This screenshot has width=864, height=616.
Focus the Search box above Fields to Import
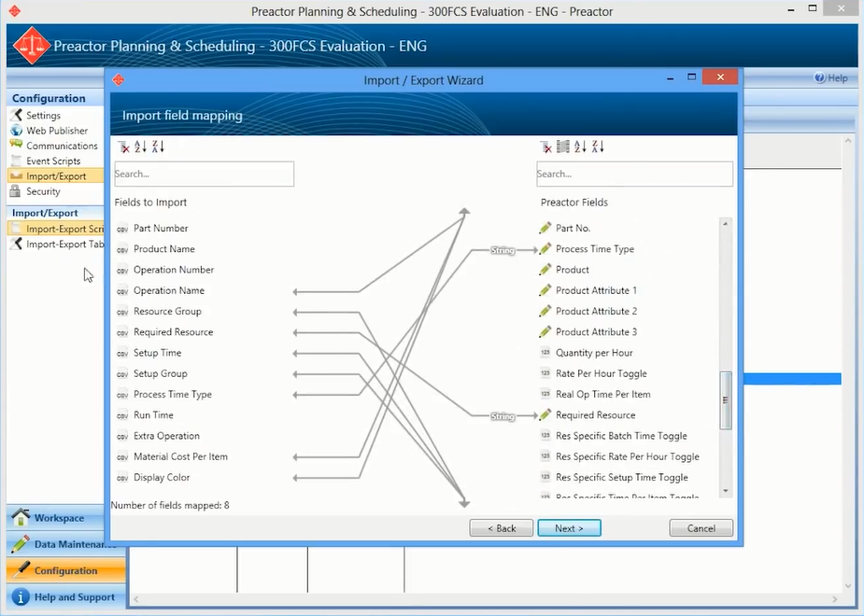(204, 174)
